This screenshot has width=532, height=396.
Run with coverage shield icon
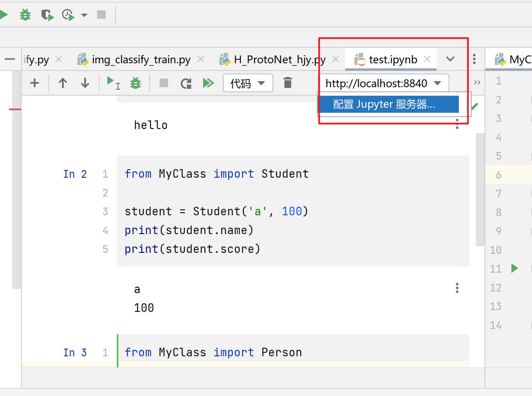(x=47, y=15)
